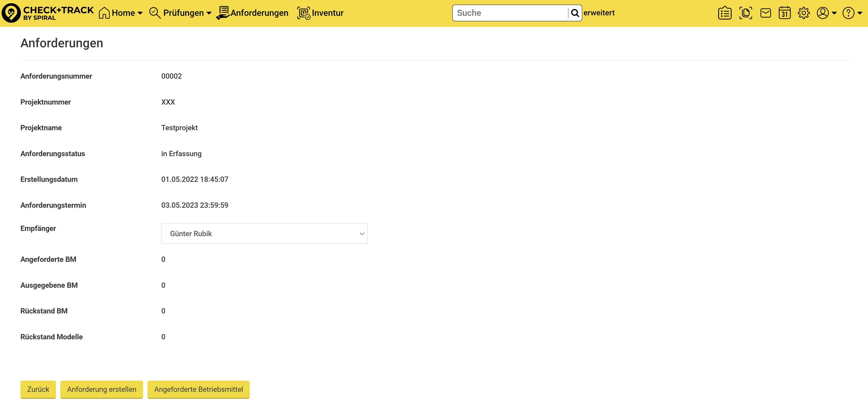Click the Angeforderte BM label
Image resolution: width=868 pixels, height=407 pixels.
(x=48, y=259)
